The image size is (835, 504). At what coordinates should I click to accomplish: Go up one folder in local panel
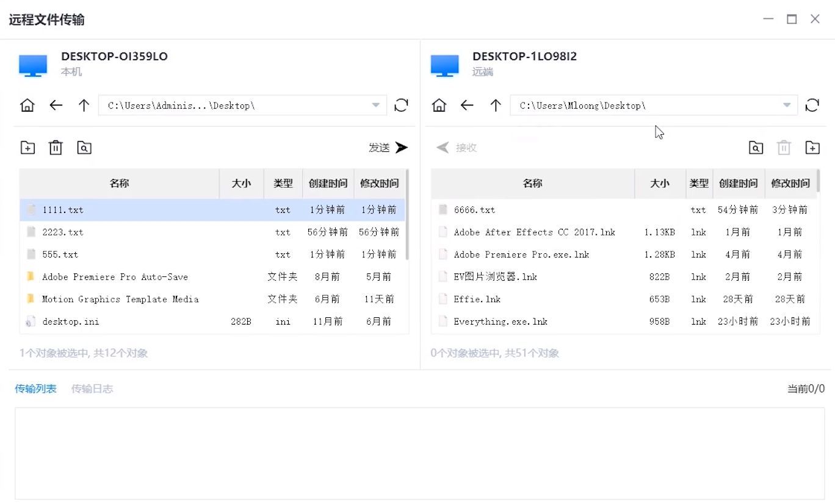pos(84,106)
